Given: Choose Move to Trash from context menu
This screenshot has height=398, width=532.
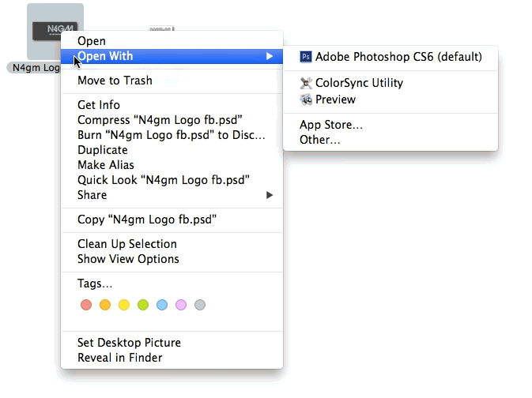Looking at the screenshot, I should pos(115,81).
